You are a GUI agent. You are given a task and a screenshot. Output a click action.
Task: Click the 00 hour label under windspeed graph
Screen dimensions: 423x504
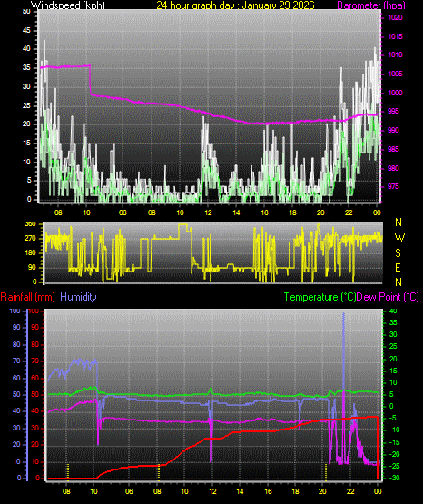[377, 212]
